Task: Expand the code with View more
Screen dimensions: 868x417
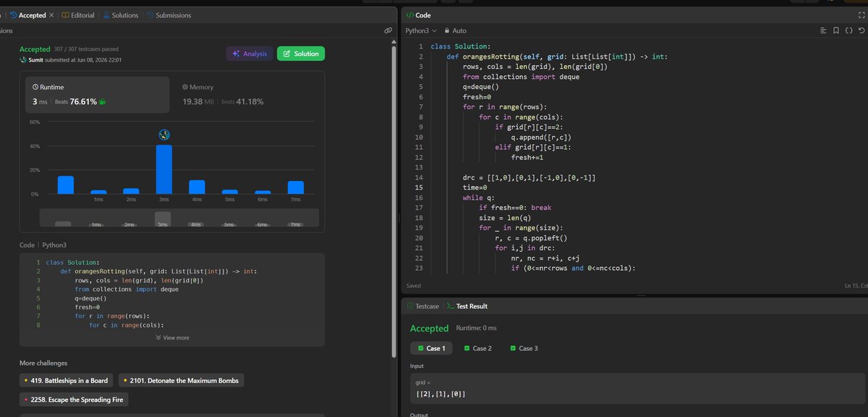Action: (x=172, y=337)
